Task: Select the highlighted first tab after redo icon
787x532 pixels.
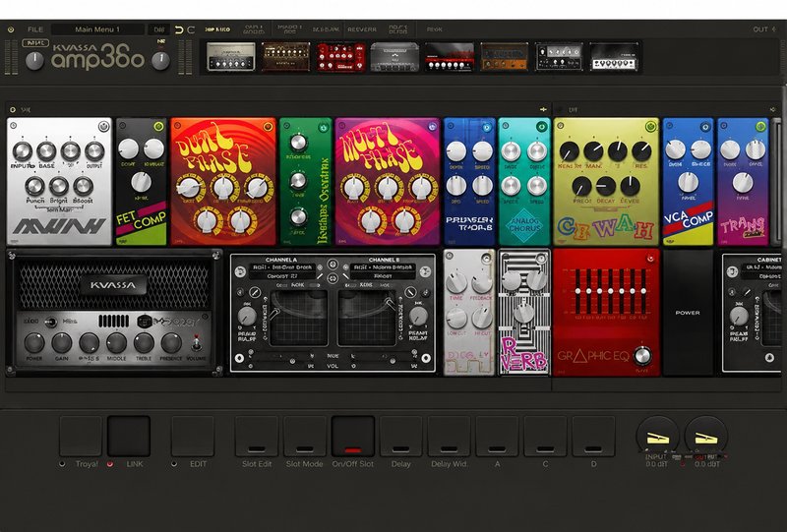Action: coord(217,30)
